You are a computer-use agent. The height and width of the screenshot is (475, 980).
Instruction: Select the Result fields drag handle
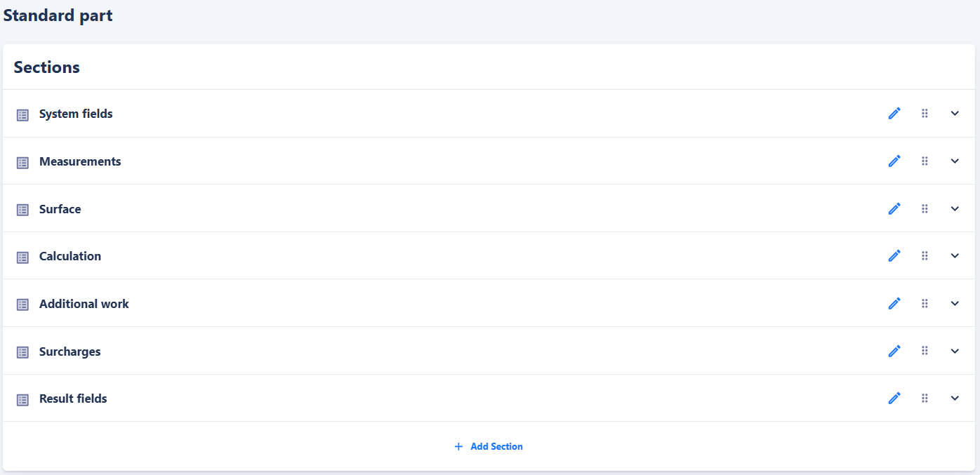tap(925, 399)
